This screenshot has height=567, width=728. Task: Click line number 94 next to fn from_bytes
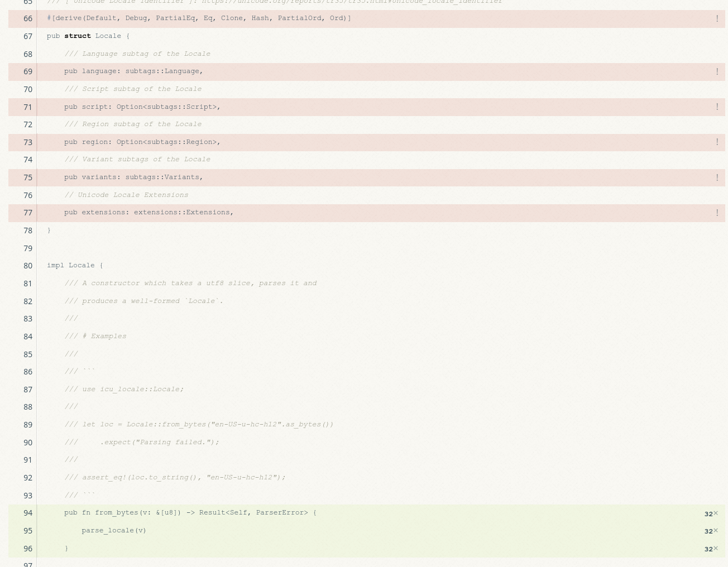point(28,513)
